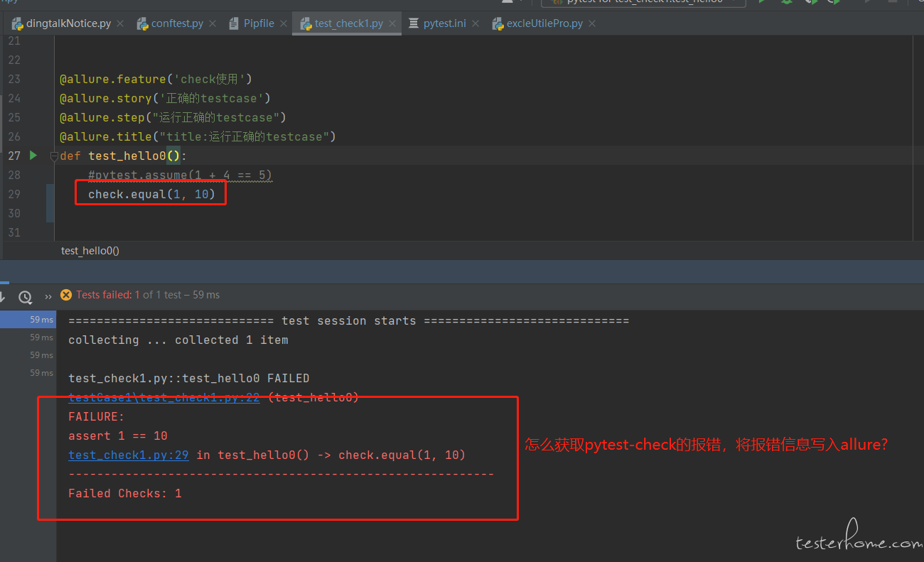The image size is (924, 562).
Task: Click the 'assert 1 == 10' output line
Action: point(118,436)
